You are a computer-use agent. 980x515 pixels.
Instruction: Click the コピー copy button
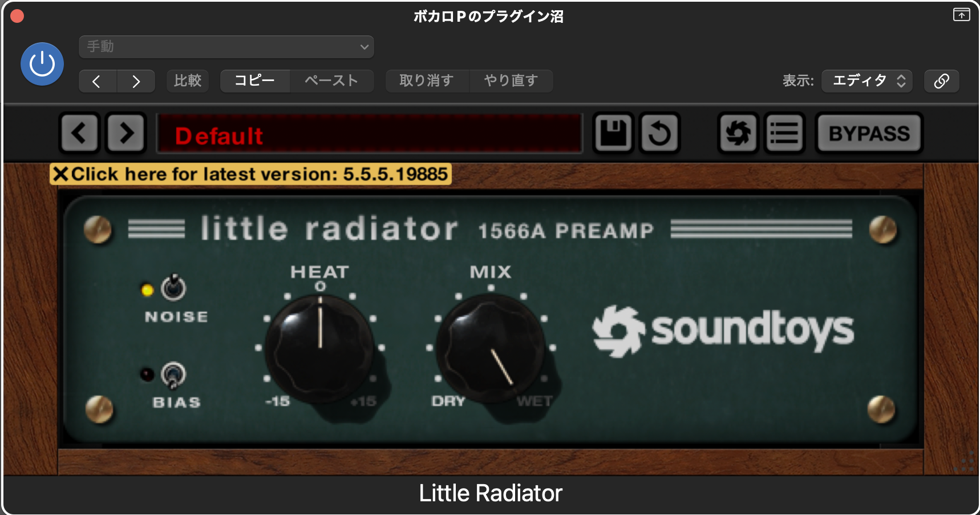click(255, 81)
